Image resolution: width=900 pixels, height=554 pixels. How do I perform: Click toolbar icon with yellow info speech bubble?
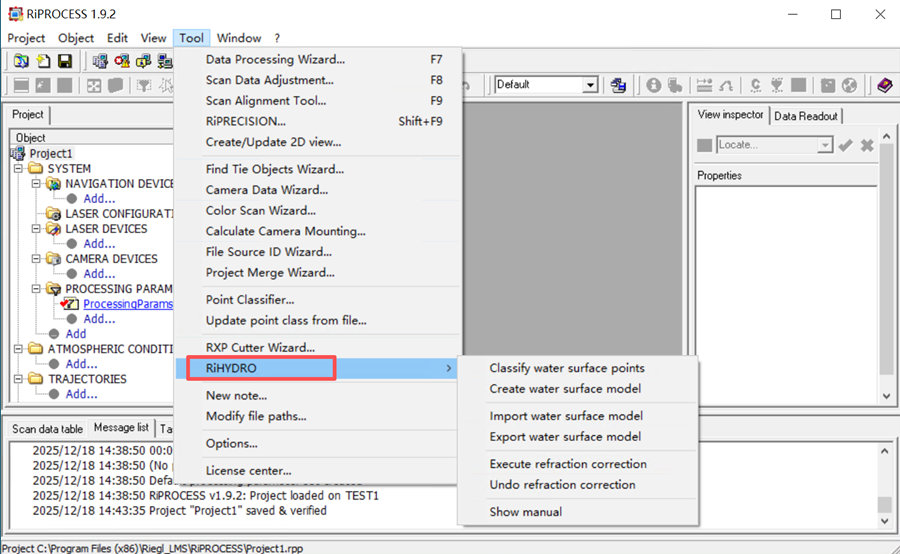click(143, 61)
